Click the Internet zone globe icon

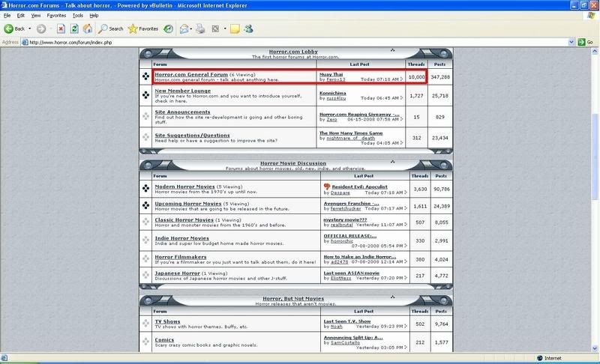pyautogui.click(x=539, y=358)
